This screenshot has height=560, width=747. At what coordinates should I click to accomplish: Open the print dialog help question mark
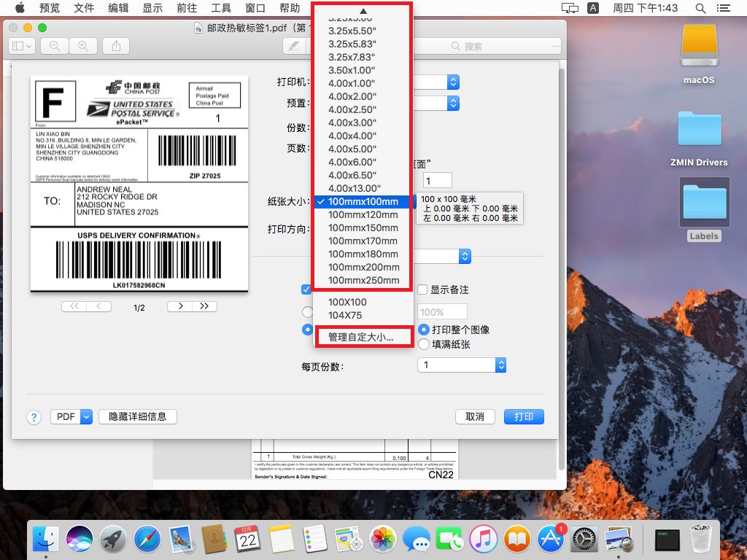pos(34,417)
